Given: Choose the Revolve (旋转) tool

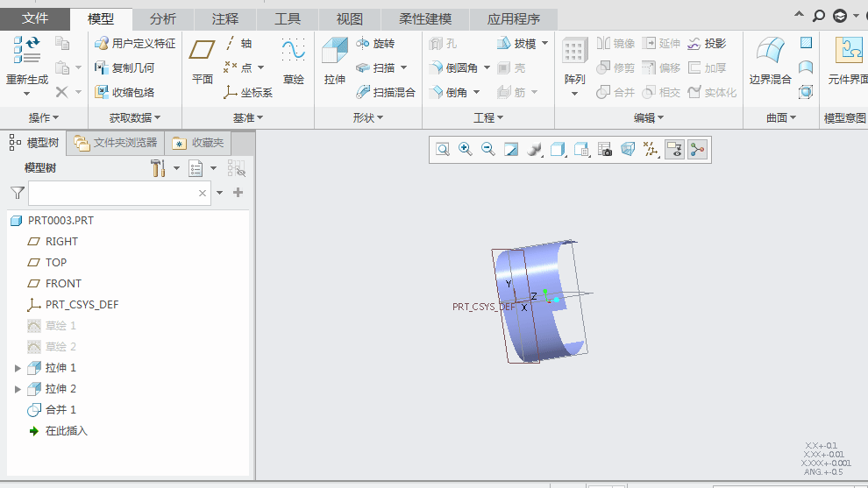Looking at the screenshot, I should tap(375, 43).
